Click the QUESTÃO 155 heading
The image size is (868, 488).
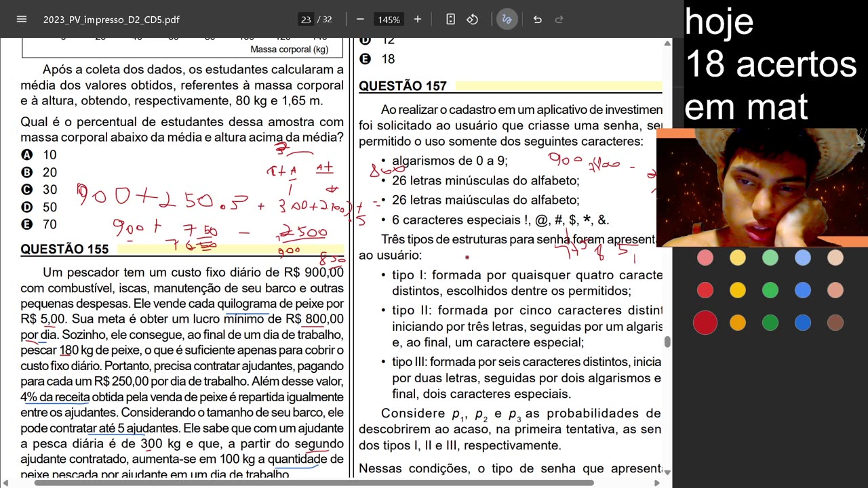pos(64,249)
